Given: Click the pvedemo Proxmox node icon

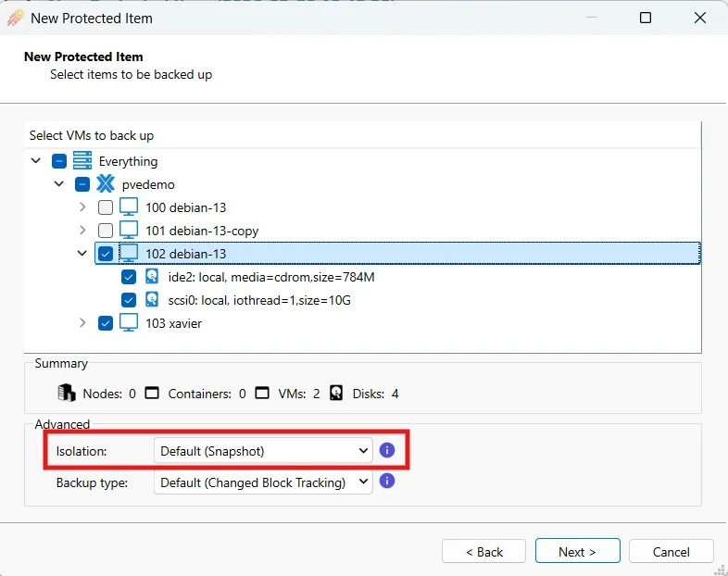Looking at the screenshot, I should tap(106, 184).
